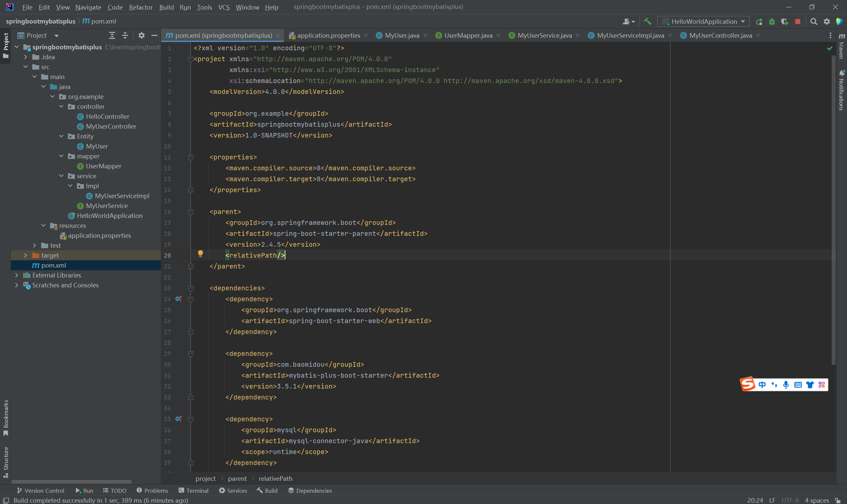Rerun HelloWorldApplication with the green rerun icon

759,21
